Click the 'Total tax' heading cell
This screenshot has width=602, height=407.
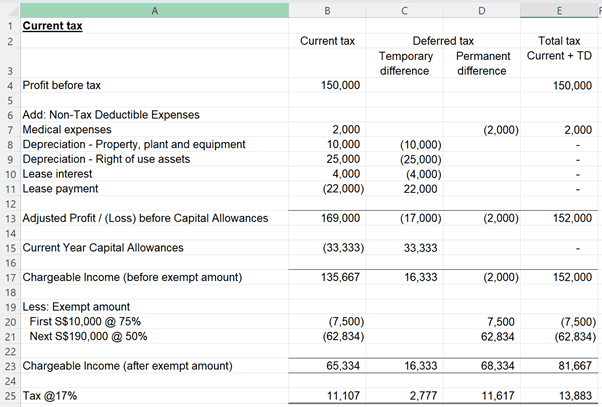(559, 41)
